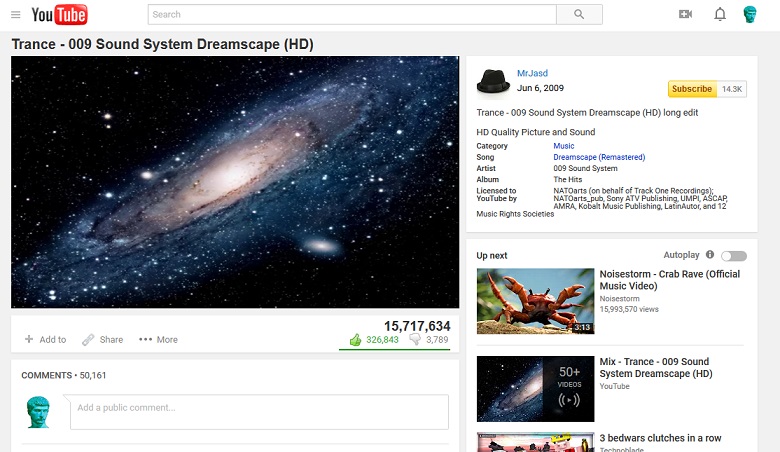
Task: Open Mix Trance 50+ videos thumbnail
Action: pyautogui.click(x=535, y=389)
